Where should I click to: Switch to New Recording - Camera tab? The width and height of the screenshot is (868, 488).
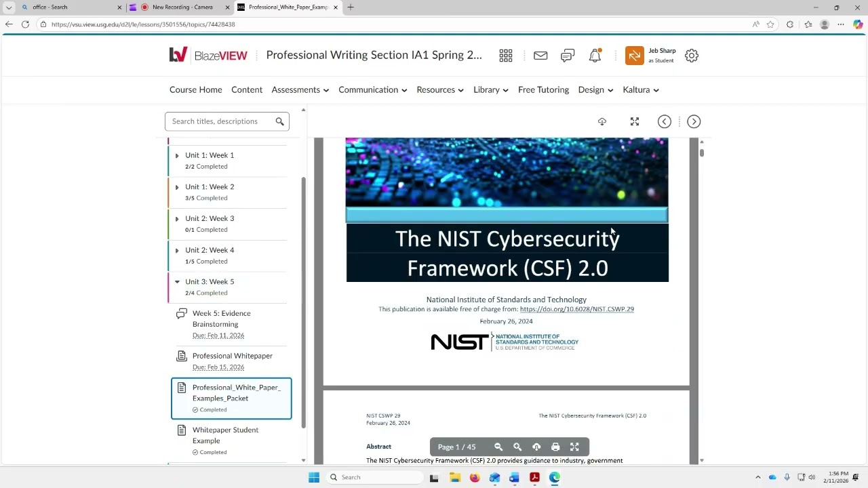pos(180,7)
